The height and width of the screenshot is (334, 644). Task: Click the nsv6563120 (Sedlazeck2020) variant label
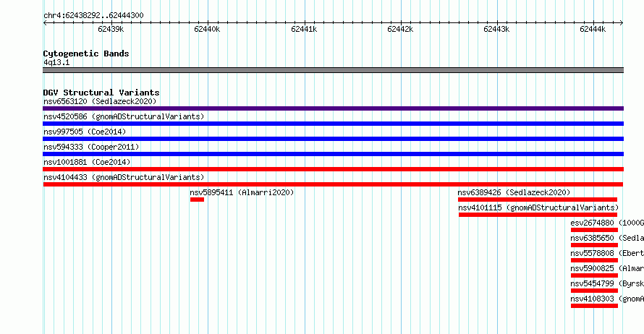click(100, 101)
